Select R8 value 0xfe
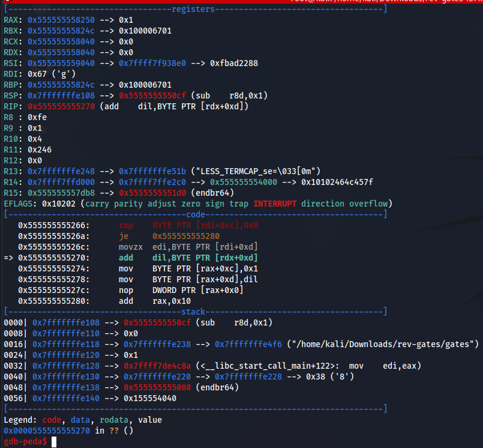 [x=37, y=117]
